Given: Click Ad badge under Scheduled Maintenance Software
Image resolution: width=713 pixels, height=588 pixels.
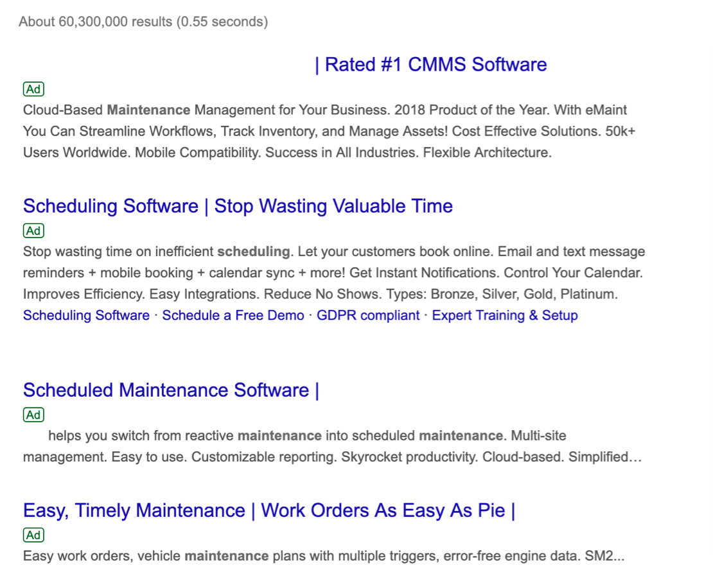Looking at the screenshot, I should click(x=33, y=415).
